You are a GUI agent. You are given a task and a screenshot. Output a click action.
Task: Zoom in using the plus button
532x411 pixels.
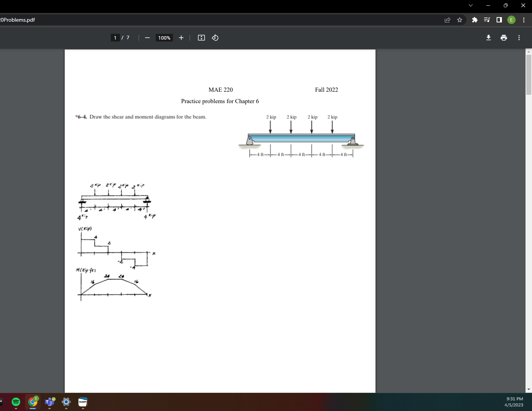point(181,38)
